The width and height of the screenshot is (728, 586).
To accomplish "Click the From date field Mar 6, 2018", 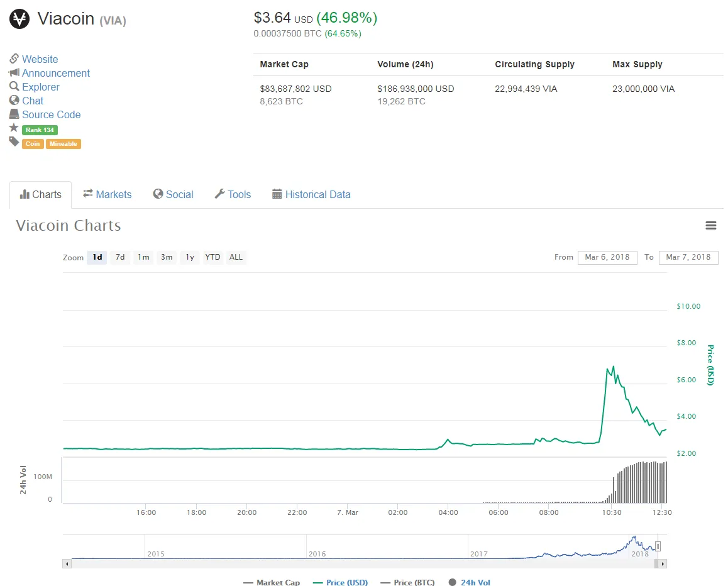I will (607, 257).
